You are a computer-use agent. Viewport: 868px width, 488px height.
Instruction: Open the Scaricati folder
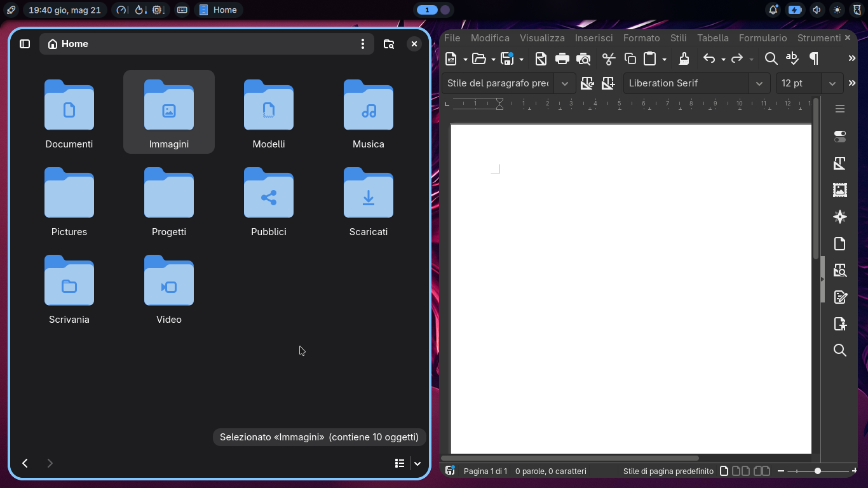(369, 202)
